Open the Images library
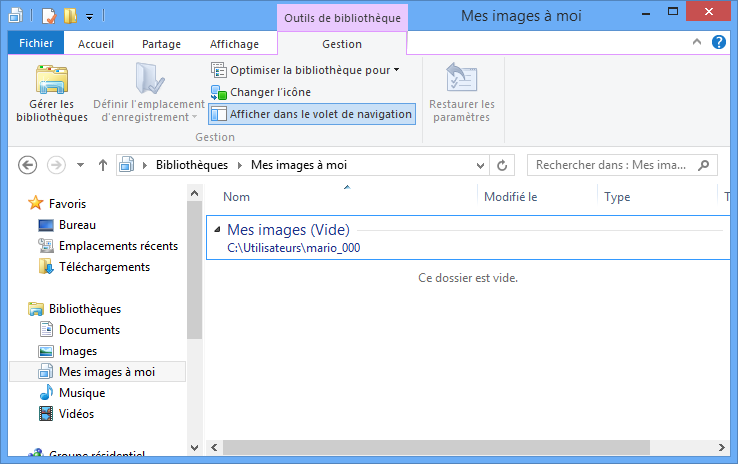The height and width of the screenshot is (464, 738). pyautogui.click(x=78, y=351)
